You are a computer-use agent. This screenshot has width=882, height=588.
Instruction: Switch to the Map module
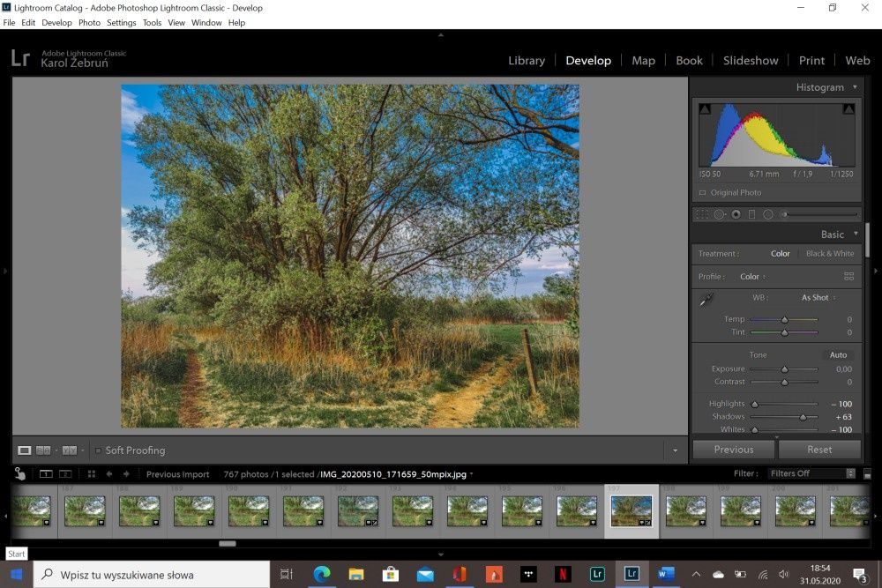(x=643, y=60)
